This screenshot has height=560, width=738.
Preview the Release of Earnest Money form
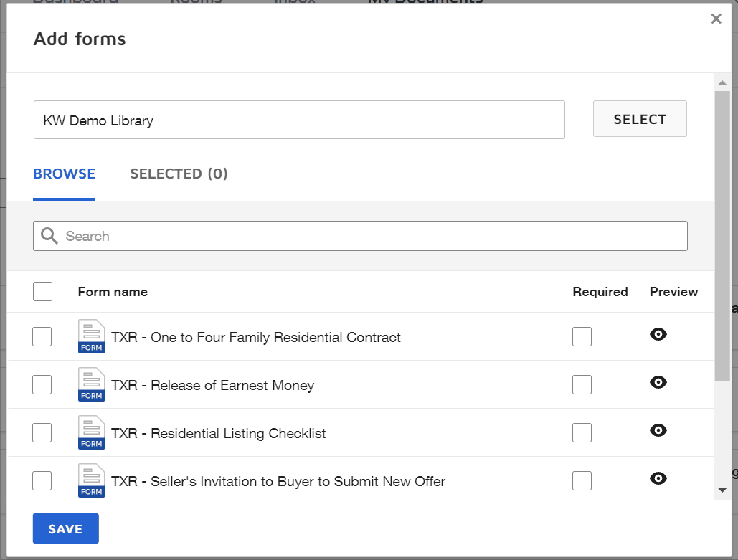click(x=658, y=382)
